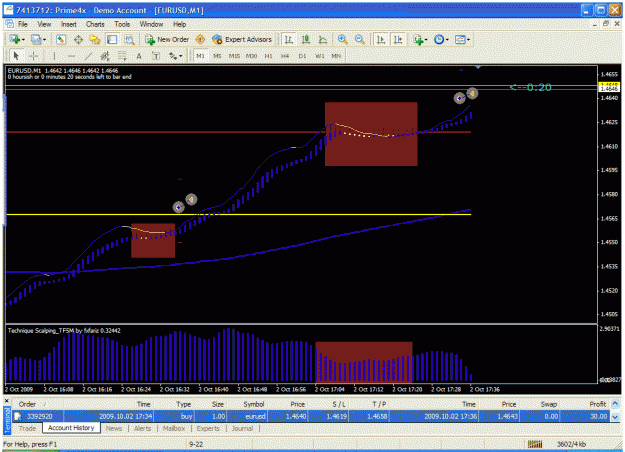625x452 pixels.
Task: Switch to the Trade tab
Action: click(27, 428)
